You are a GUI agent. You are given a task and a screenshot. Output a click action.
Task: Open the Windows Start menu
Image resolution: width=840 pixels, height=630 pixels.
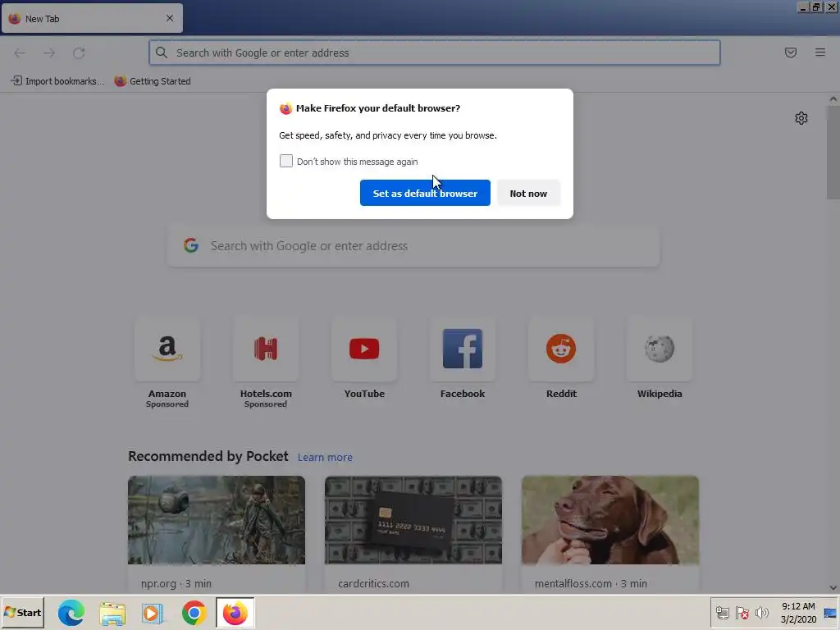(22, 612)
